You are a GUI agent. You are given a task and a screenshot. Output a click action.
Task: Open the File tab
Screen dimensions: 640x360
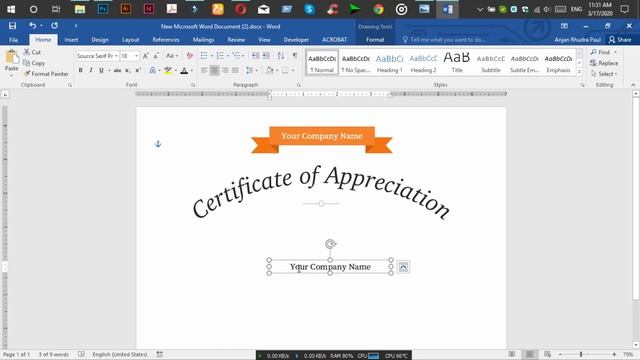coord(13,40)
